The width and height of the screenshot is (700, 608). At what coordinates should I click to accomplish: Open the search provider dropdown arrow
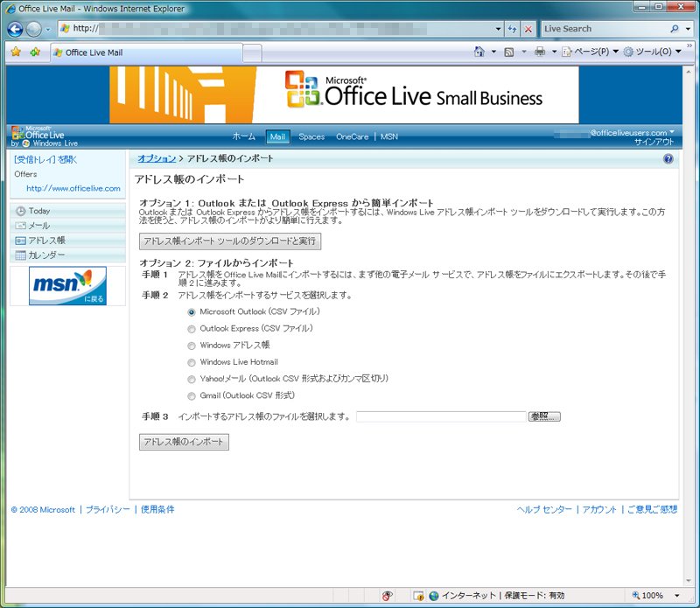tap(688, 29)
